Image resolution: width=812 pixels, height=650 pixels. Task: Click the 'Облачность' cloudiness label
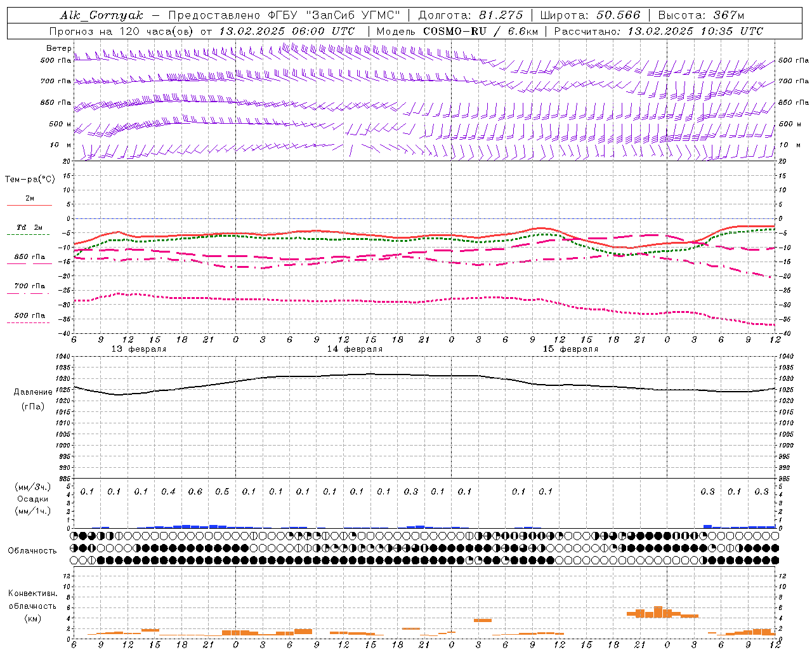[32, 551]
